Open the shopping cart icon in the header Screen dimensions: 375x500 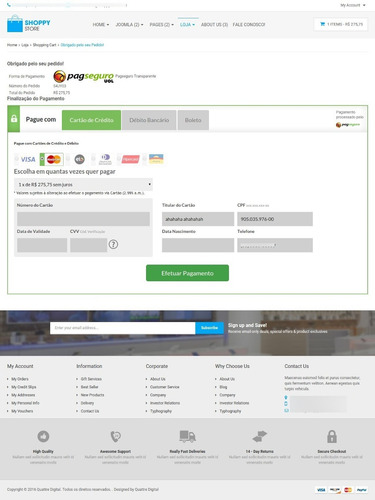[322, 24]
